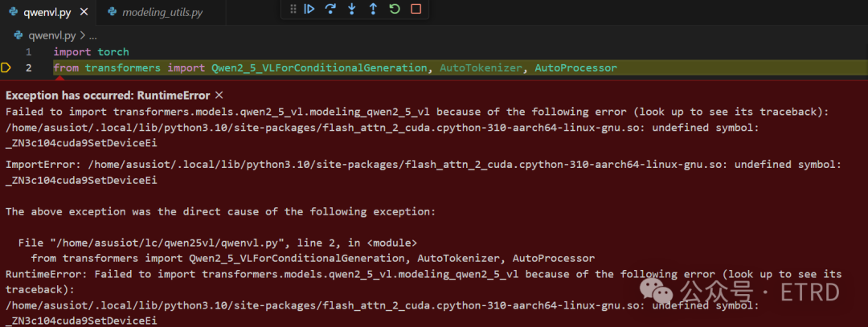Stop the debug session
This screenshot has width=868, height=327.
coord(416,9)
